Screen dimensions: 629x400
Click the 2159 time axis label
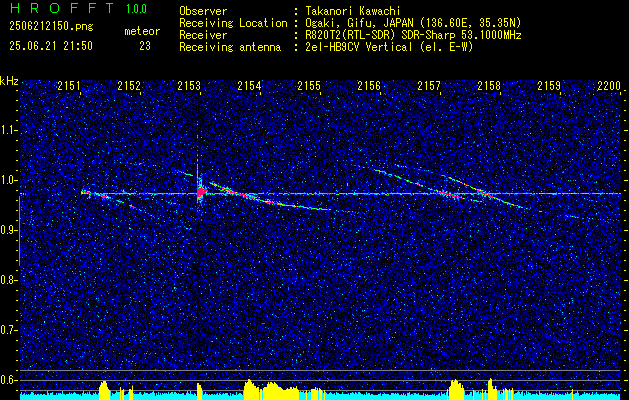(x=549, y=86)
